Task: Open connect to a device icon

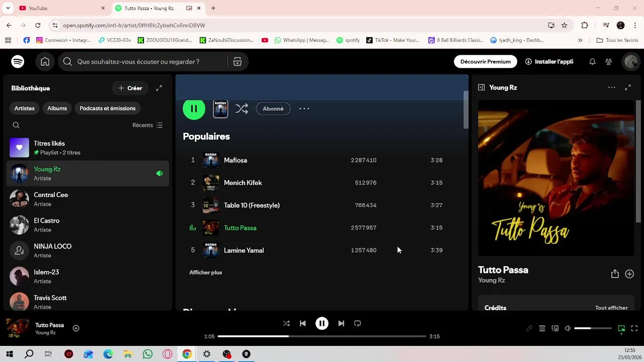Action: pyautogui.click(x=555, y=328)
